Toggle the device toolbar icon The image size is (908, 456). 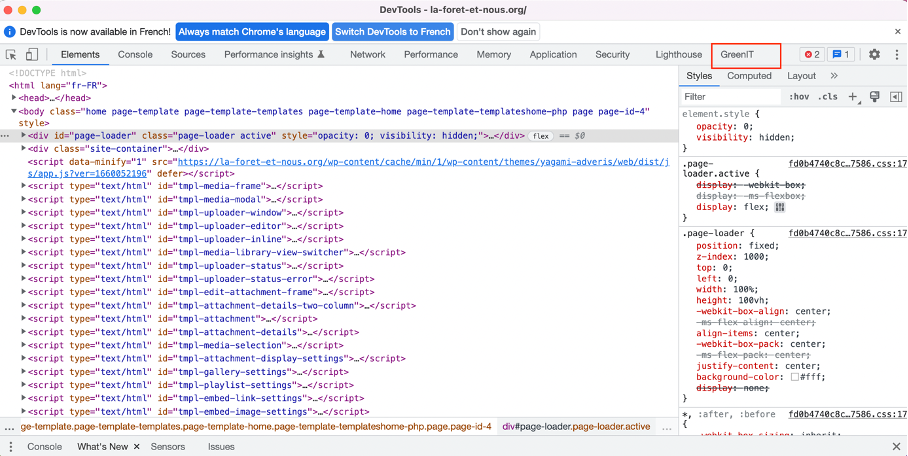pyautogui.click(x=31, y=54)
